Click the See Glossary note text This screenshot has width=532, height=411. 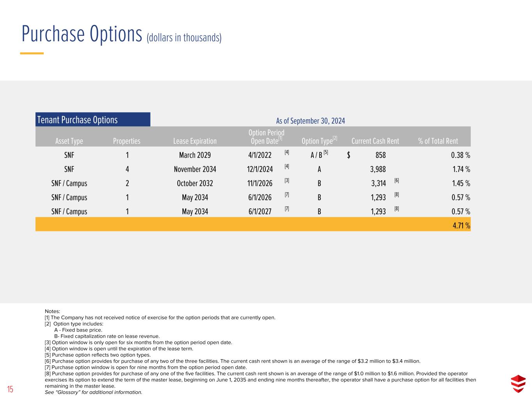point(94,392)
